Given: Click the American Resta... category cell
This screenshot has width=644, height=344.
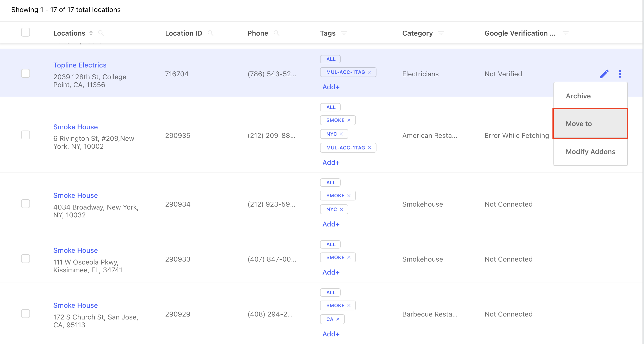Looking at the screenshot, I should 429,135.
